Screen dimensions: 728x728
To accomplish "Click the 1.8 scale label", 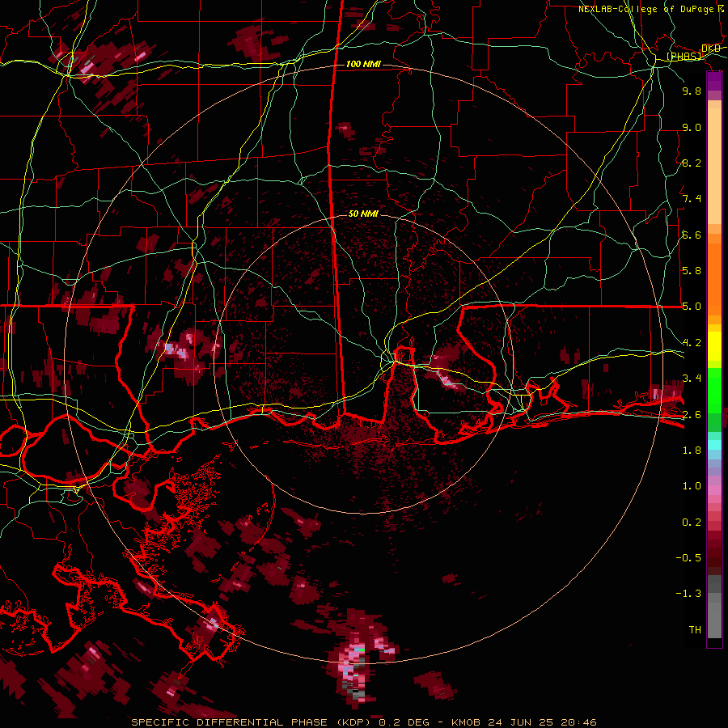I will [692, 451].
